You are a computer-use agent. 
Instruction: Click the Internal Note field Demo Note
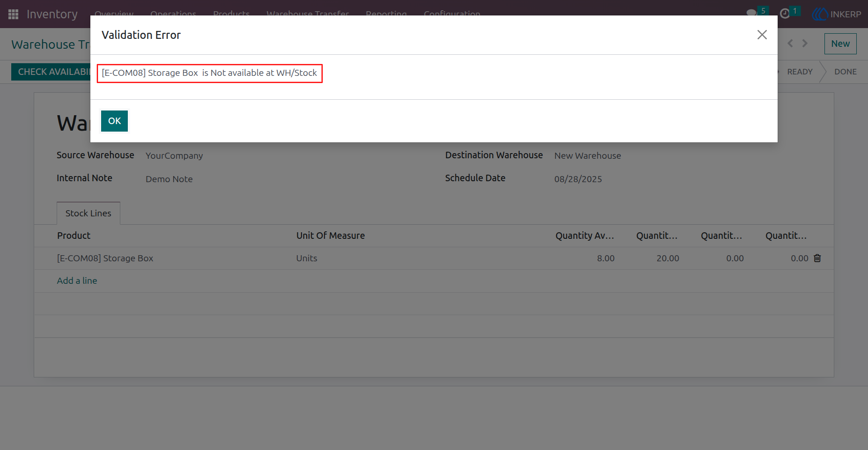pos(169,179)
